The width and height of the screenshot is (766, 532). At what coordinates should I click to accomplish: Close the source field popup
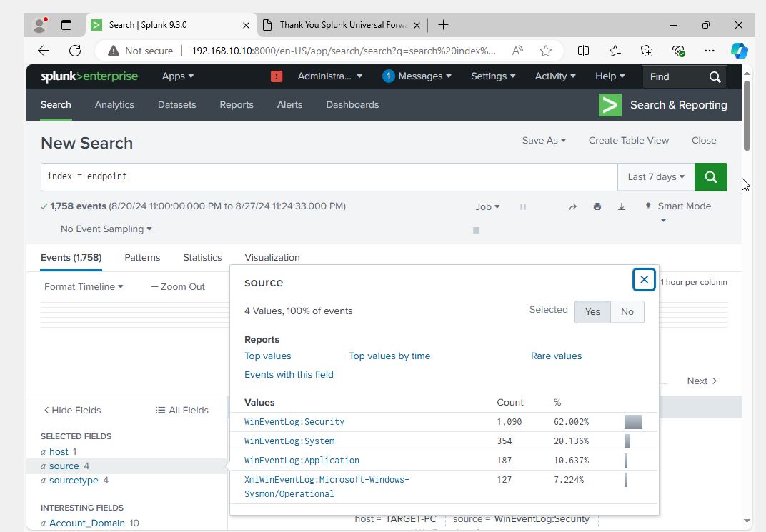coord(644,280)
